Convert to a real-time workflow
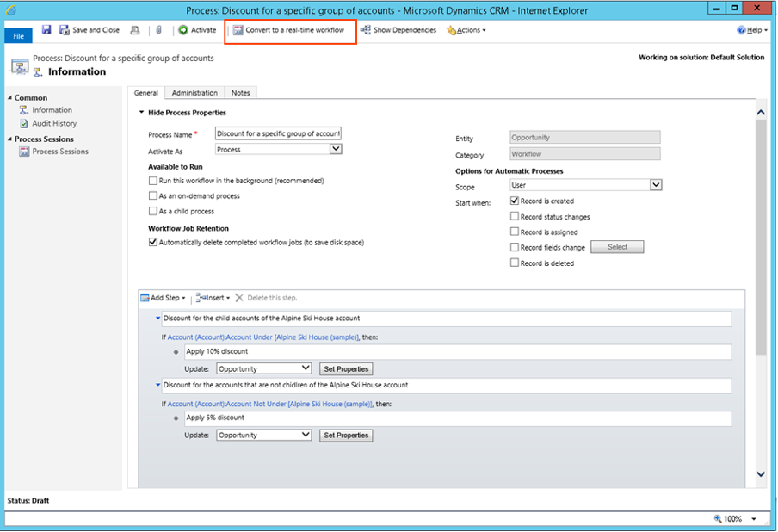Screen dimensions: 778x532 [289, 30]
